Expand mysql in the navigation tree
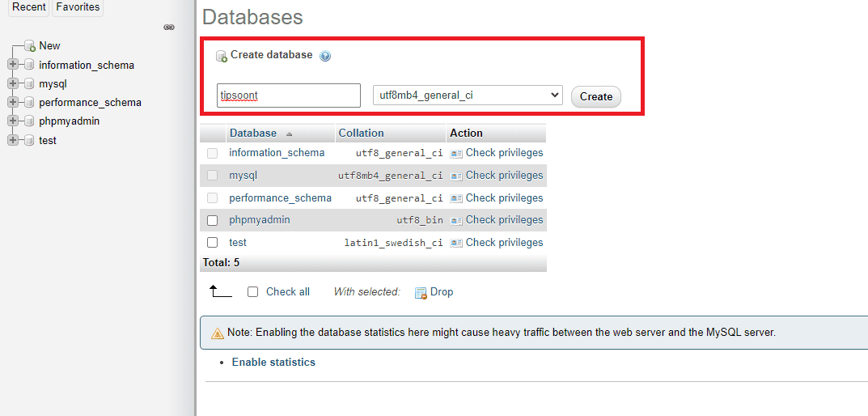The height and width of the screenshot is (416, 868). click(x=13, y=83)
